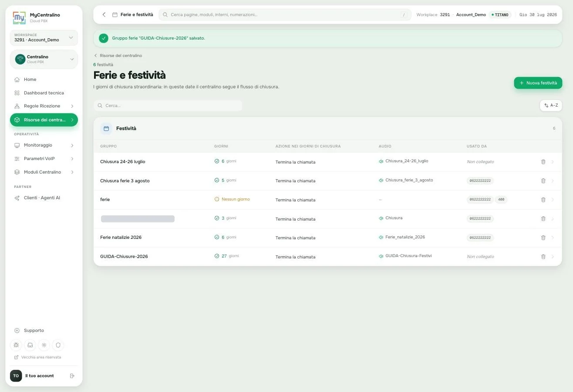Follow the Risorse del centralino breadcrumb link
The height and width of the screenshot is (392, 573).
click(118, 56)
